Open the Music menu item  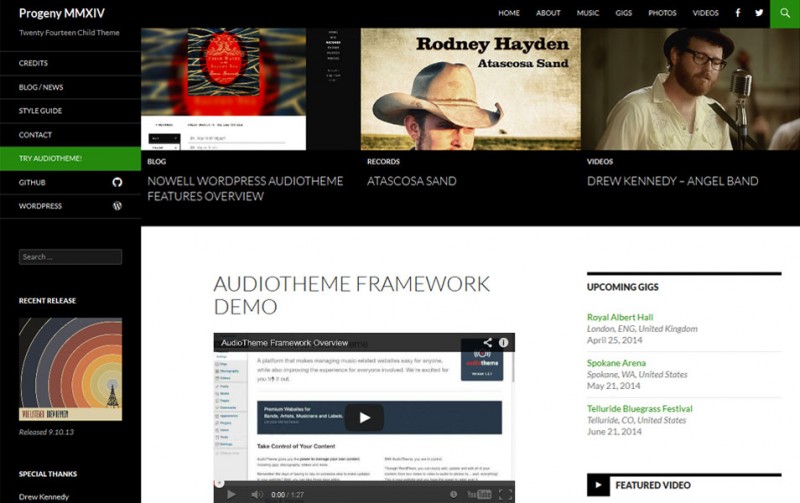point(588,13)
